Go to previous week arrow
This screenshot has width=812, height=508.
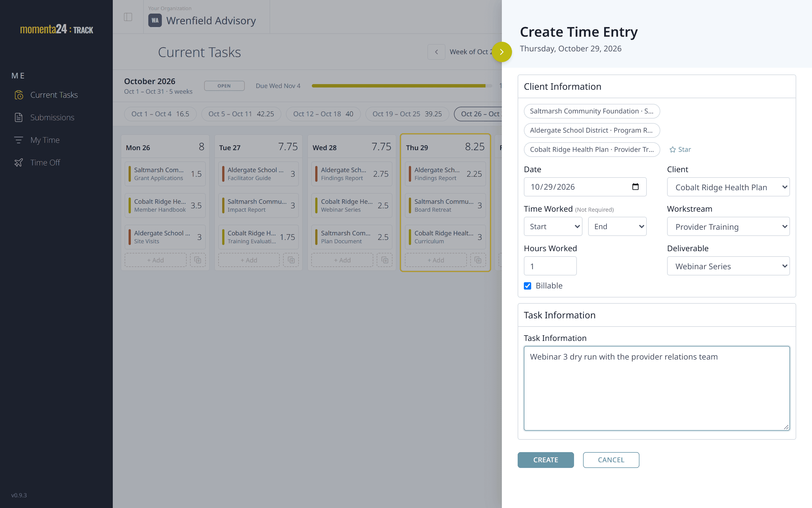(436, 52)
